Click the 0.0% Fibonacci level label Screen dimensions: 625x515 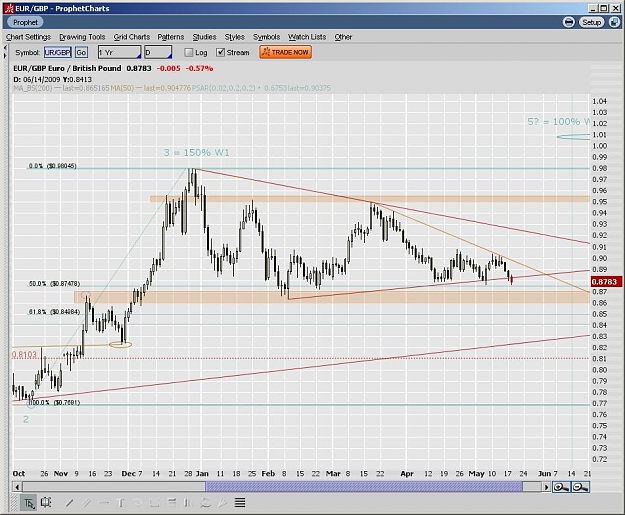[52, 166]
